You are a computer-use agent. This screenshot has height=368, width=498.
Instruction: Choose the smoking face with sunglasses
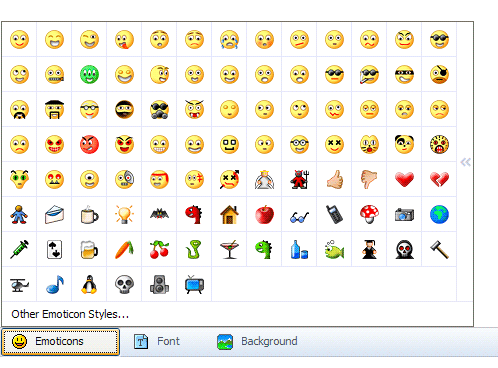pos(369,74)
